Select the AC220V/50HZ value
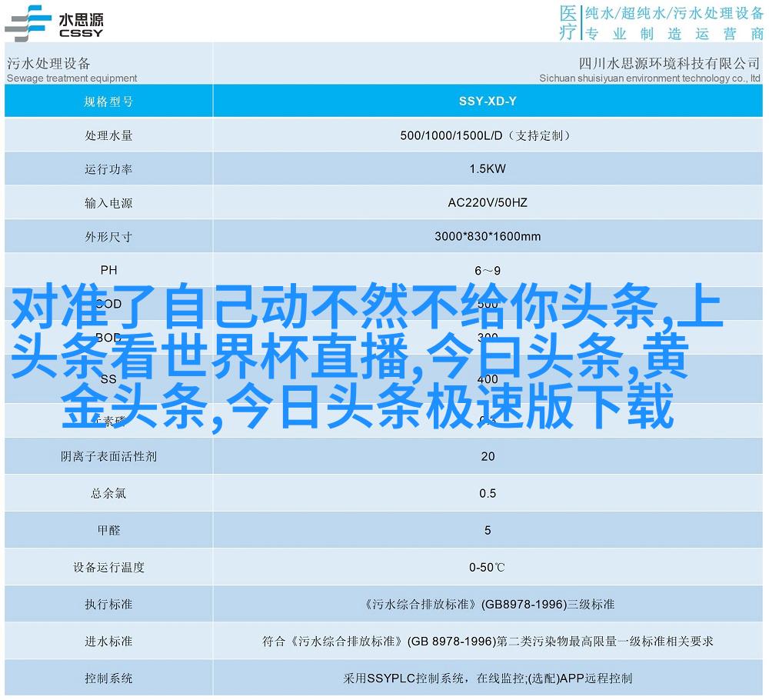Viewport: 769px width, 700px height. click(488, 202)
